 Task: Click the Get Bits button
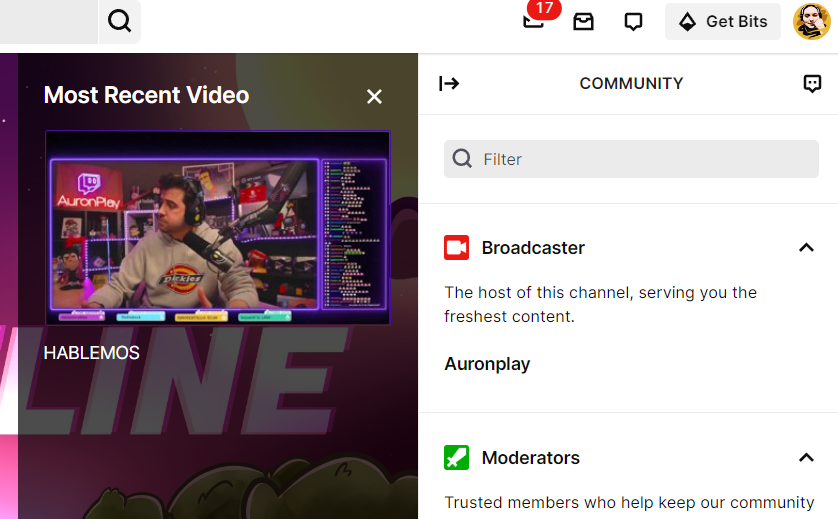(723, 21)
